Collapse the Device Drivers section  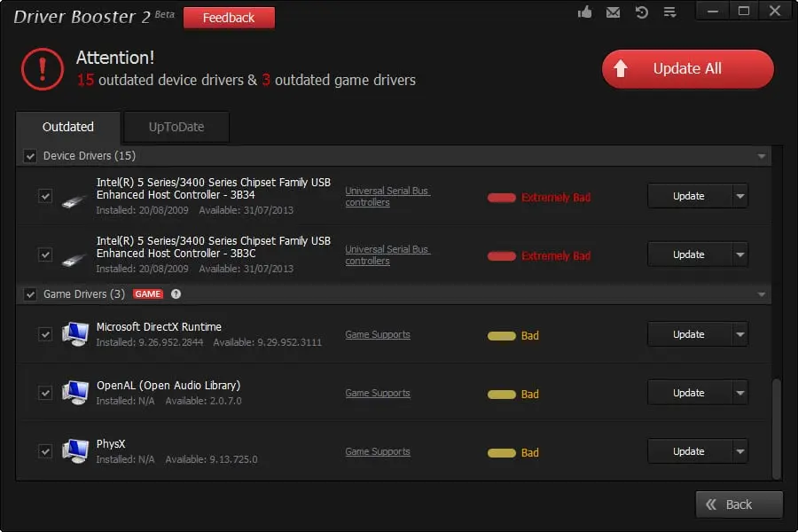click(x=763, y=155)
